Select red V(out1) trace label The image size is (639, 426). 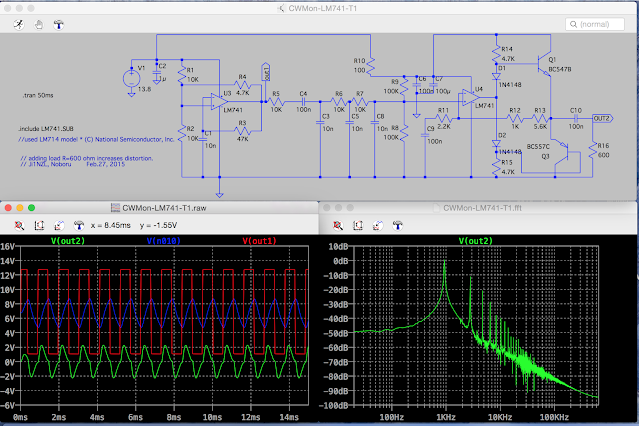(x=259, y=241)
